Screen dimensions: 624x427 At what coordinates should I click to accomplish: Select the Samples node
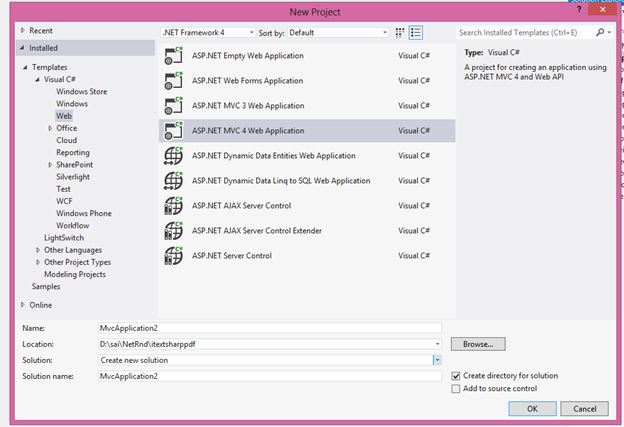point(46,287)
